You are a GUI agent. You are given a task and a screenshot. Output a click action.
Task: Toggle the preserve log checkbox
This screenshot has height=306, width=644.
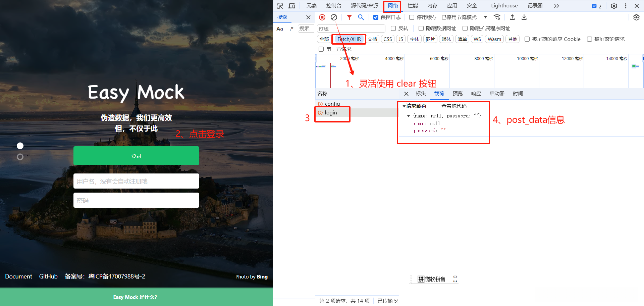pyautogui.click(x=376, y=17)
